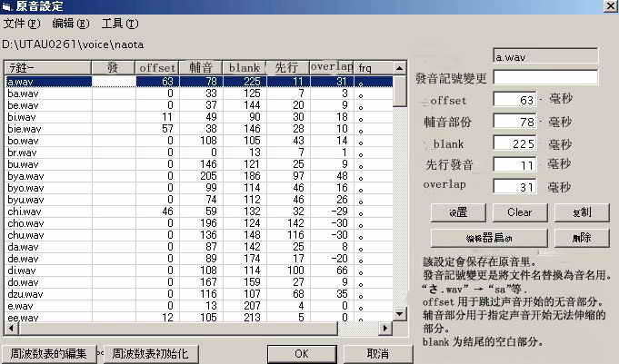Click the 設置 button
Image resolution: width=619 pixels, height=364 pixels.
[458, 212]
